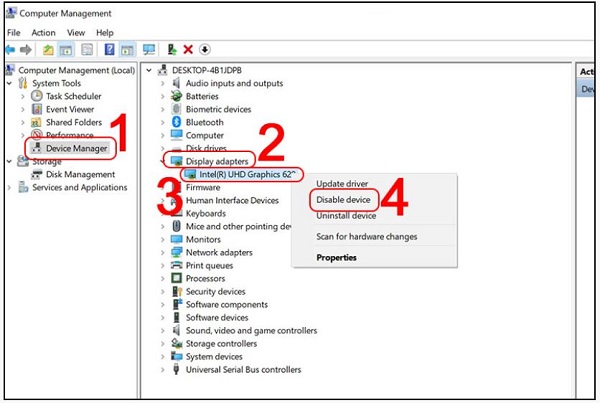Image resolution: width=600 pixels, height=403 pixels.
Task: Click the Forward arrow toolbar icon
Action: tap(25, 50)
